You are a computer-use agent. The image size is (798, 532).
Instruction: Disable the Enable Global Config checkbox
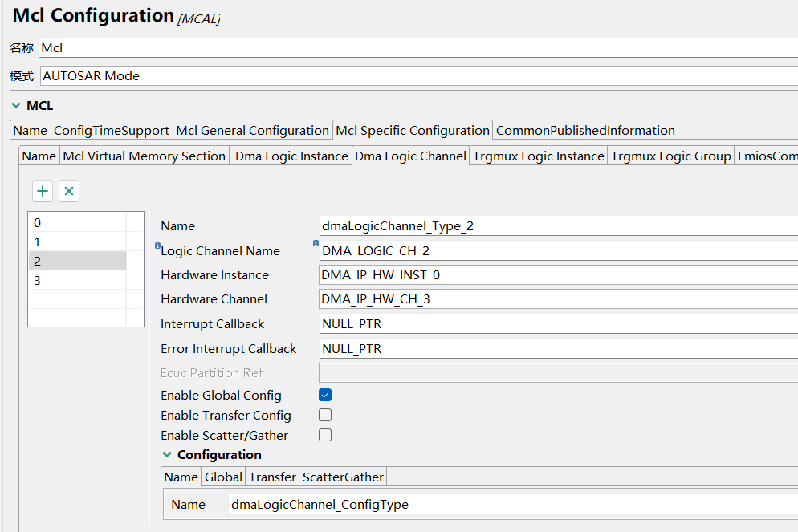(x=325, y=395)
